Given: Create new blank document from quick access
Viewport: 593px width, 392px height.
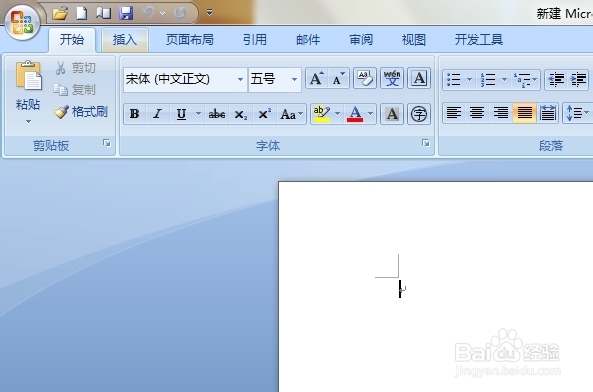Looking at the screenshot, I should 81,13.
